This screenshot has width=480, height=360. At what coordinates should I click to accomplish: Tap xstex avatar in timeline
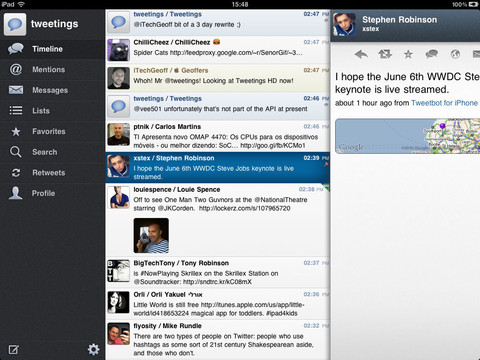[118, 166]
